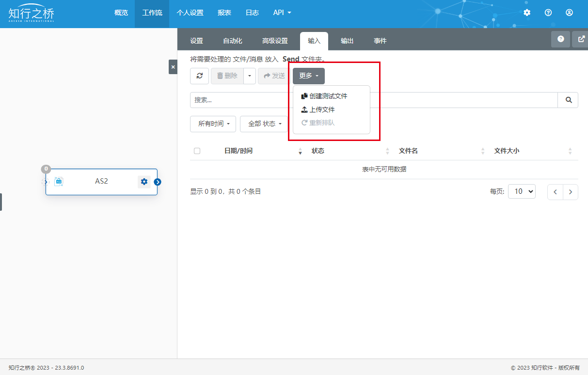588x375 pixels.
Task: Switch to the 高级设置 tab
Action: point(275,41)
